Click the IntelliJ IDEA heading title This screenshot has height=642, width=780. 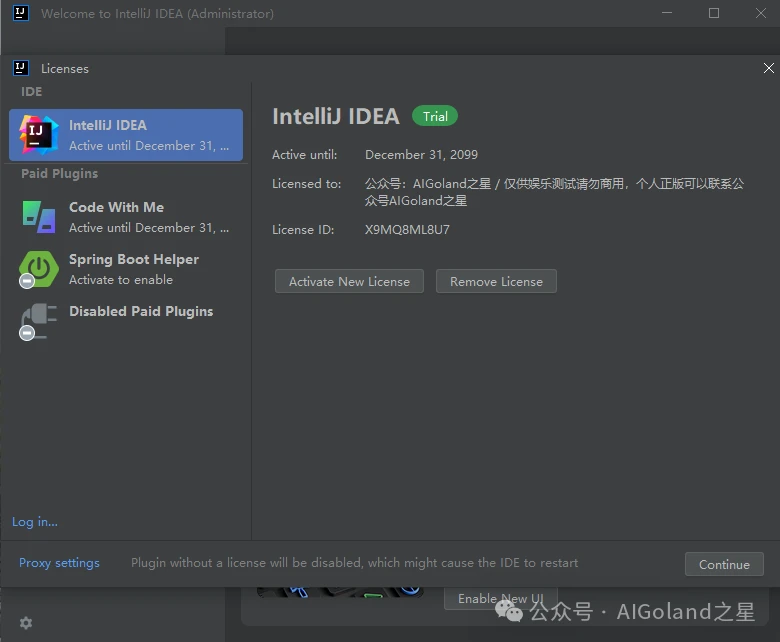pyautogui.click(x=336, y=116)
